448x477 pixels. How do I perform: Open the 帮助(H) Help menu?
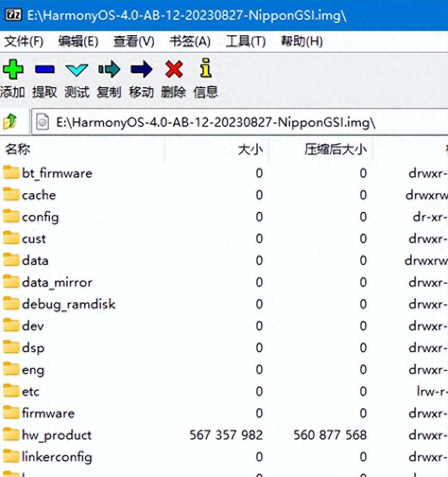[x=301, y=42]
